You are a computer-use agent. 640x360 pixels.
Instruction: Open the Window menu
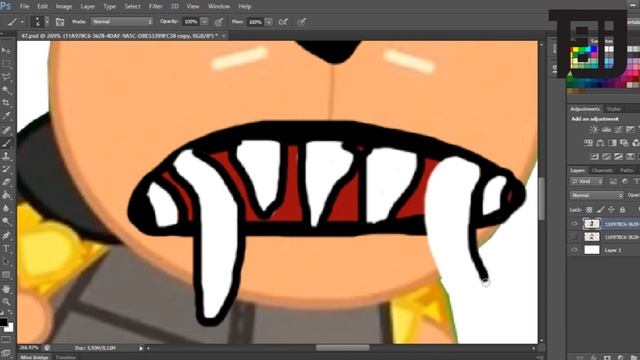pos(219,6)
